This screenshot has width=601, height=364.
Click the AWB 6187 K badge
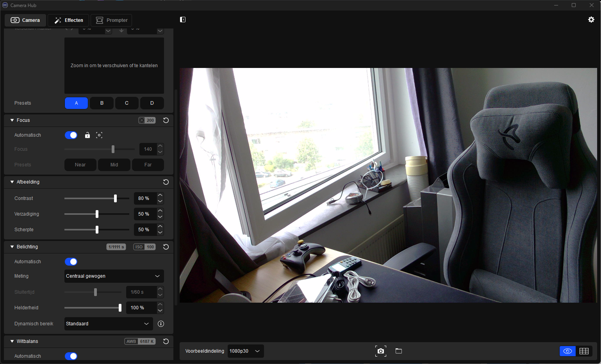pos(140,341)
